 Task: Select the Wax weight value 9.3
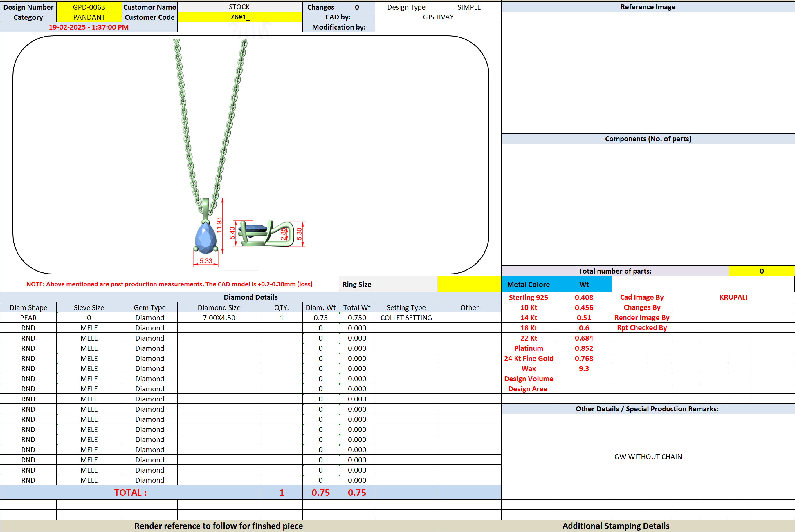coord(584,368)
